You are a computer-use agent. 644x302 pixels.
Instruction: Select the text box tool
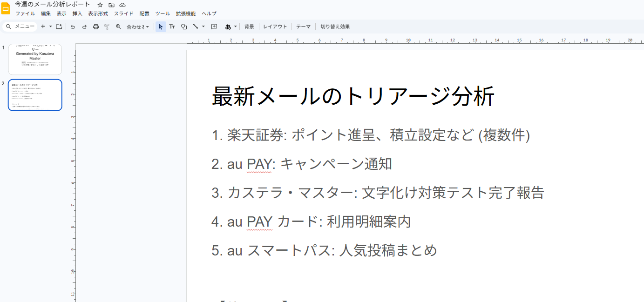(172, 27)
